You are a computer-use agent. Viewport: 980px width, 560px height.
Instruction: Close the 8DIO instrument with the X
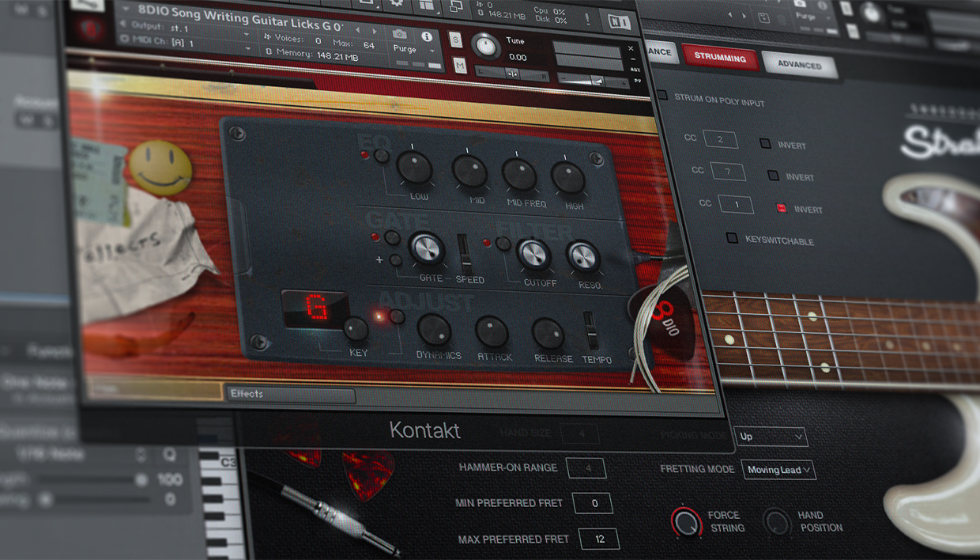pyautogui.click(x=631, y=48)
